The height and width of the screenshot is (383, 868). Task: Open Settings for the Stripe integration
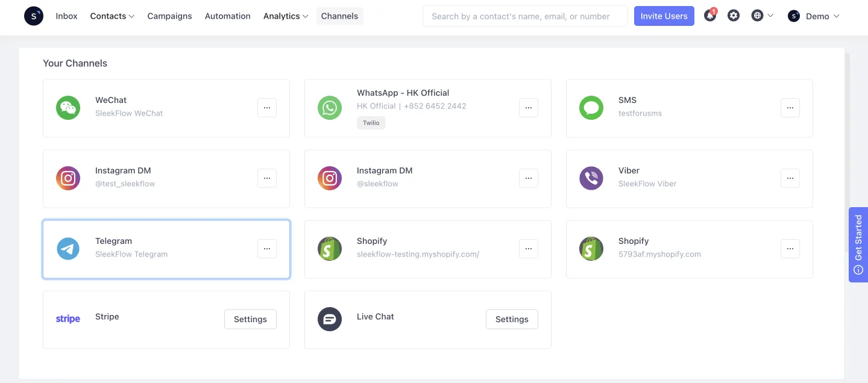(x=250, y=319)
